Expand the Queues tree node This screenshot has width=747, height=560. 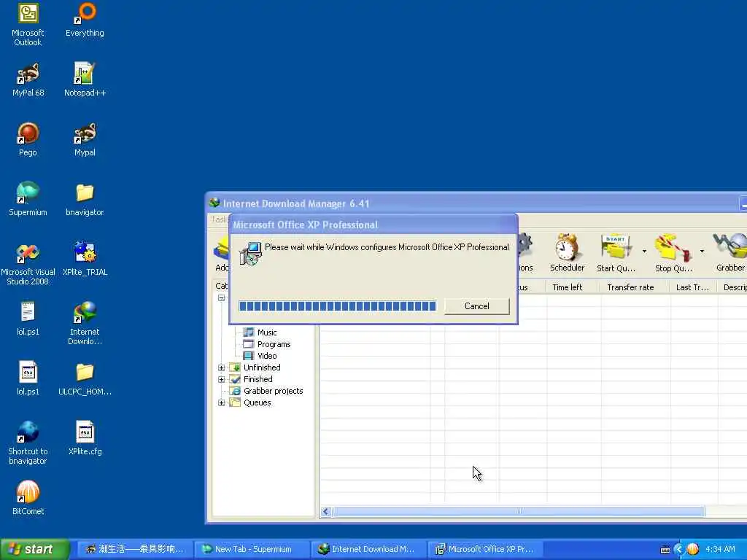click(x=222, y=402)
